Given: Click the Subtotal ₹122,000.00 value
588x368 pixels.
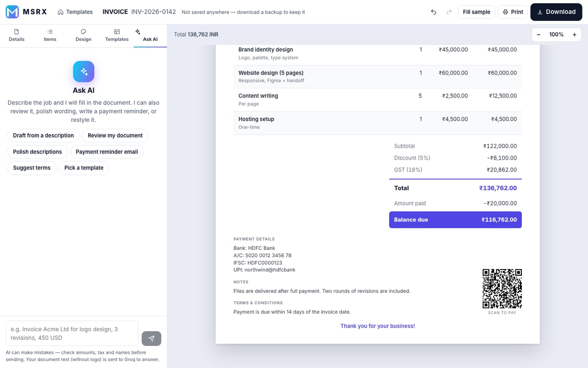Looking at the screenshot, I should 500,146.
